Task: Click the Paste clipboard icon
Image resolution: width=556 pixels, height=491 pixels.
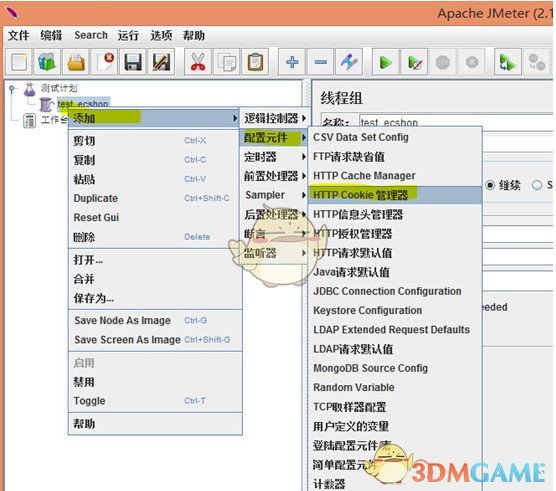Action: [255, 62]
